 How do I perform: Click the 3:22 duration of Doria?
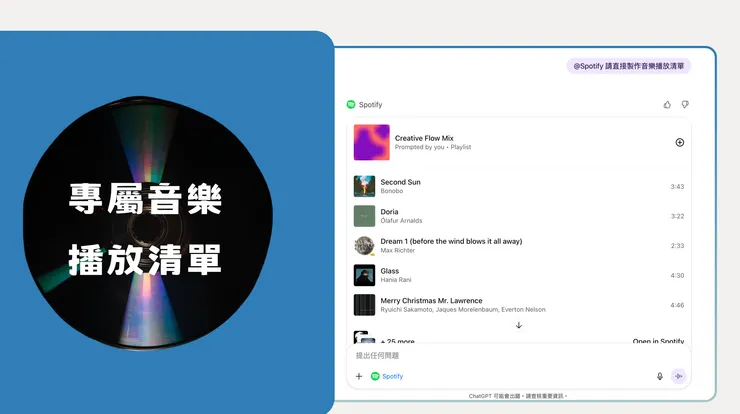click(677, 216)
